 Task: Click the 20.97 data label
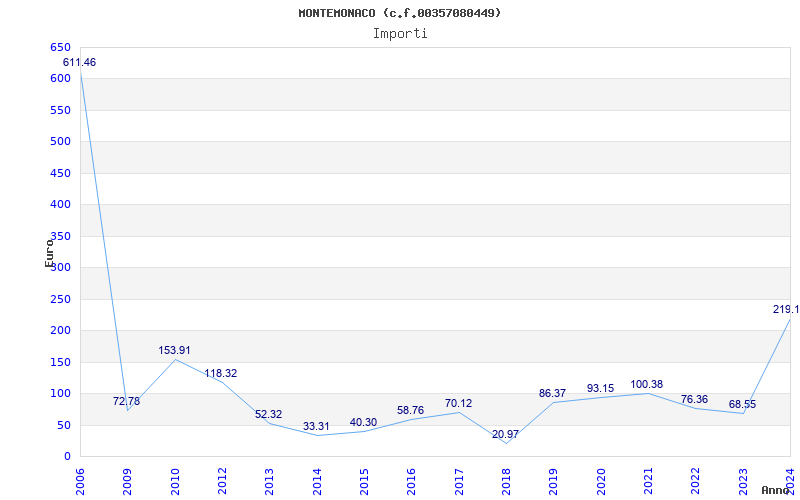pos(505,434)
